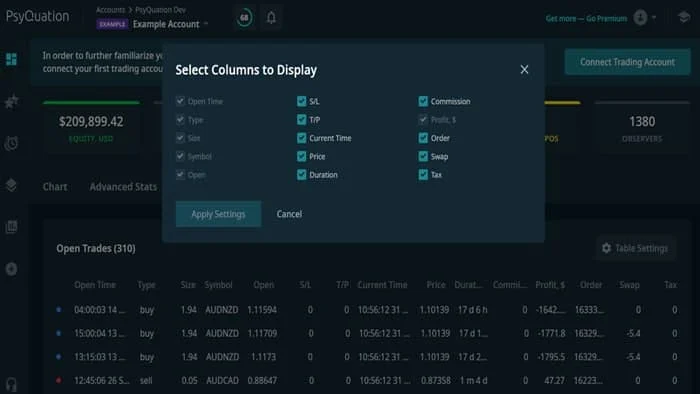Open the dashboard grid icon in sidebar
700x394 pixels.
[x=11, y=59]
